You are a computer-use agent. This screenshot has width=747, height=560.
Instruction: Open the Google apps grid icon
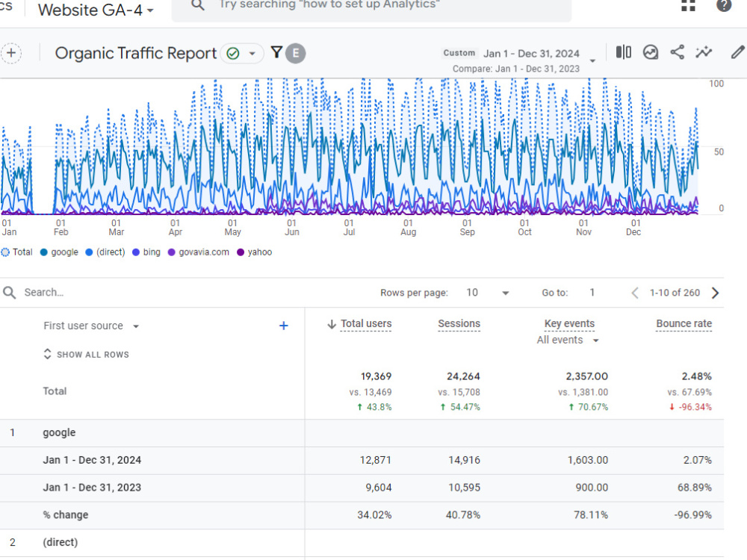click(689, 4)
